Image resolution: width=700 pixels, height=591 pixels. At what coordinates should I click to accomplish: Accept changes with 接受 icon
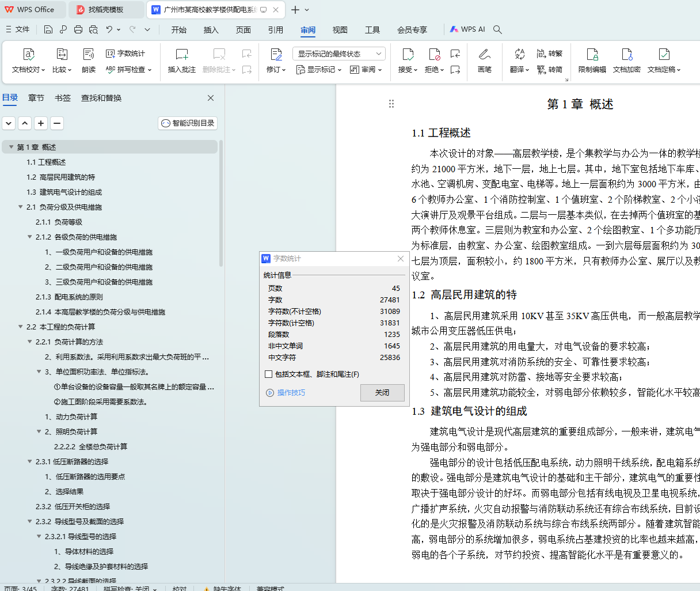click(408, 54)
